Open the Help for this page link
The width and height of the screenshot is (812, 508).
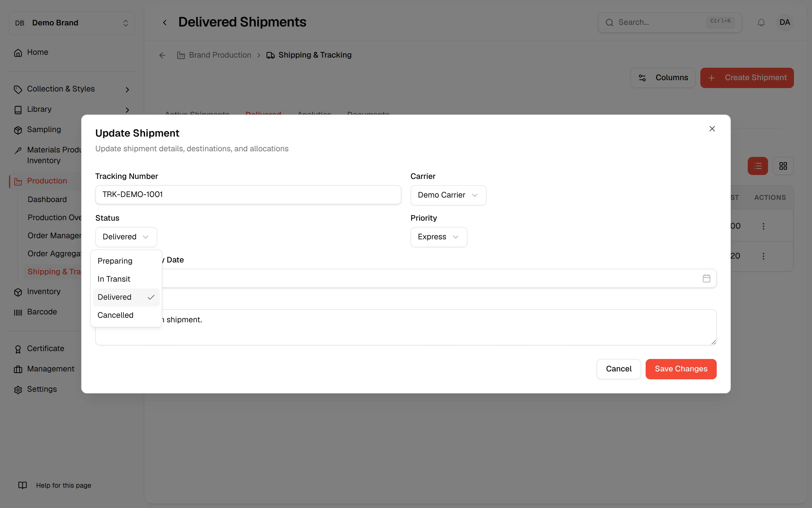click(55, 485)
